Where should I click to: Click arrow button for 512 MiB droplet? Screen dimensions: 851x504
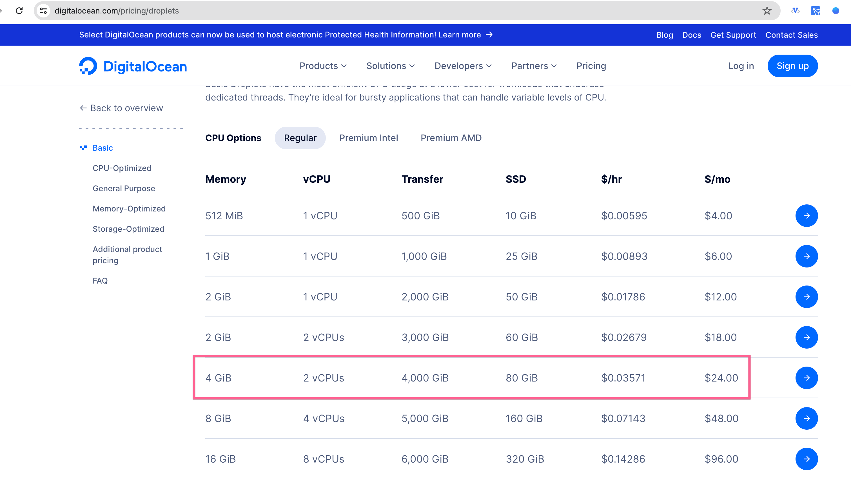pos(806,216)
